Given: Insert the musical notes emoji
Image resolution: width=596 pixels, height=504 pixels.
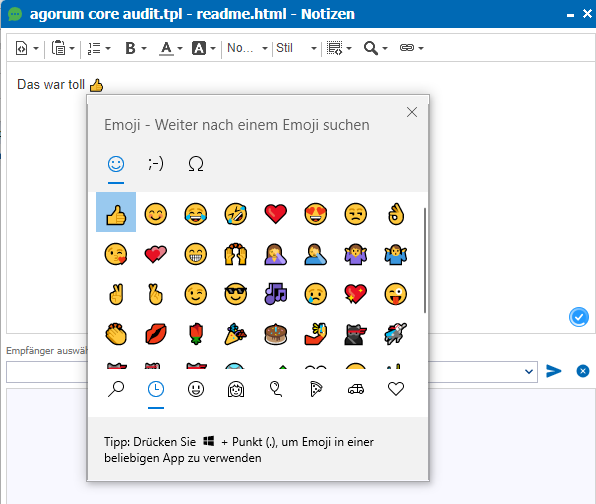Looking at the screenshot, I should coord(276,294).
